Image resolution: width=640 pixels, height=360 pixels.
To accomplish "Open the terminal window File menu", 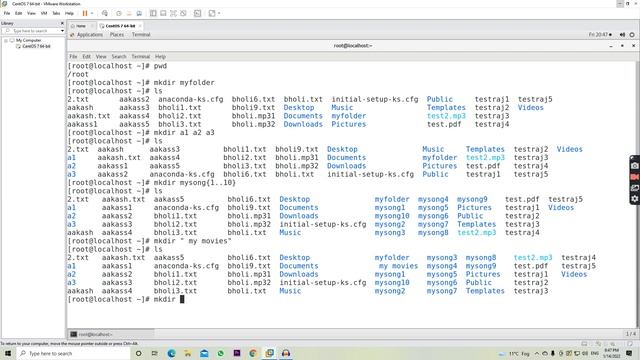I will click(73, 57).
